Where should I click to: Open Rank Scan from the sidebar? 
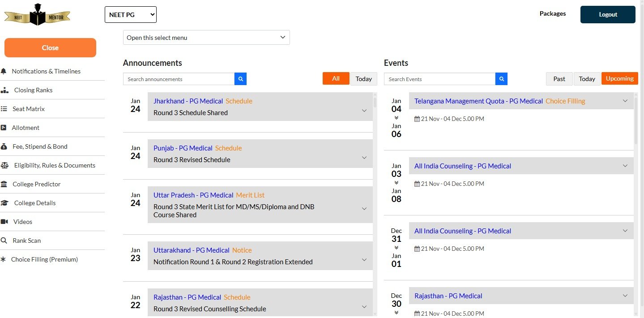pos(27,241)
